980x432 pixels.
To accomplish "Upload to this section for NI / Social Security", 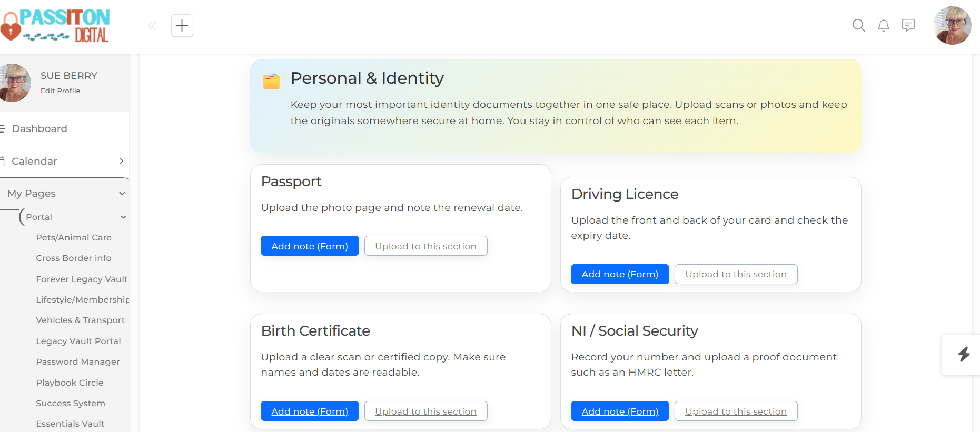I will point(736,411).
